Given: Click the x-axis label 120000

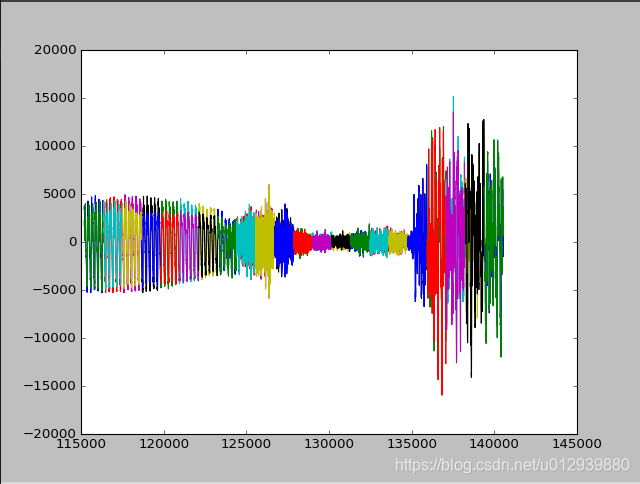Looking at the screenshot, I should pyautogui.click(x=164, y=444).
